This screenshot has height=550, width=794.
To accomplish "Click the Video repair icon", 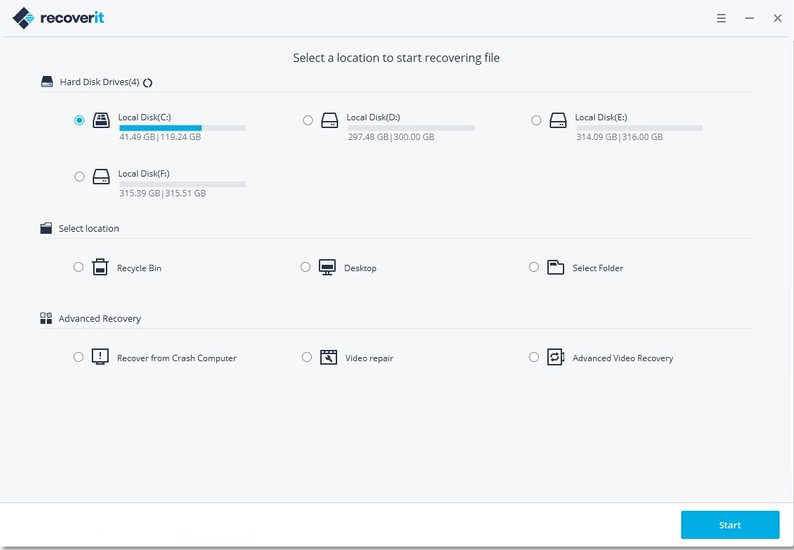I will pyautogui.click(x=328, y=357).
